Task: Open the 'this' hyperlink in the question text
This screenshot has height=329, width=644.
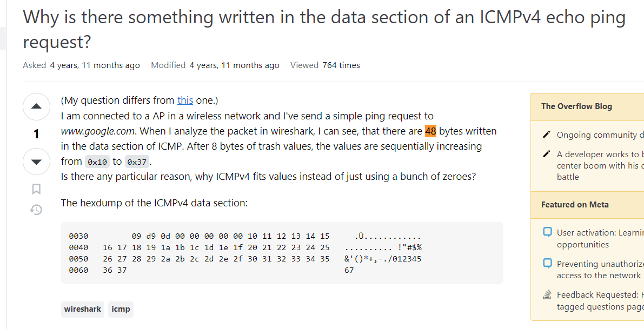Action: (185, 100)
